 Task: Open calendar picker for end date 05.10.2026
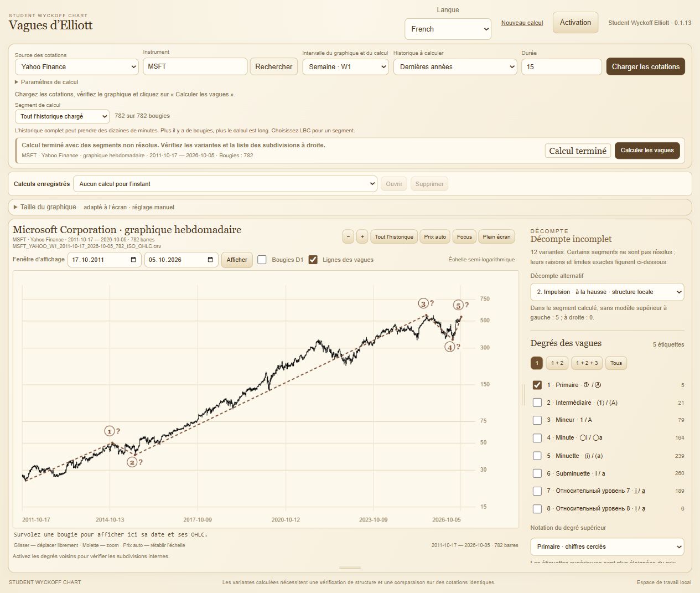(210, 260)
